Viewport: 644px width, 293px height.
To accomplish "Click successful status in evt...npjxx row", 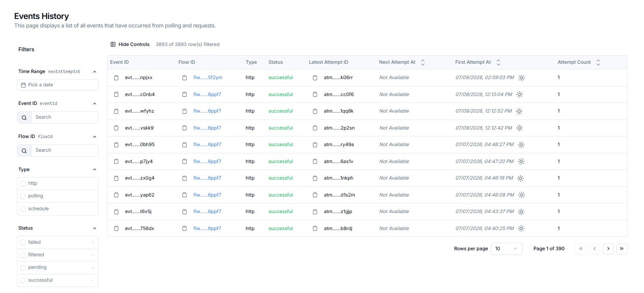I will coord(280,77).
